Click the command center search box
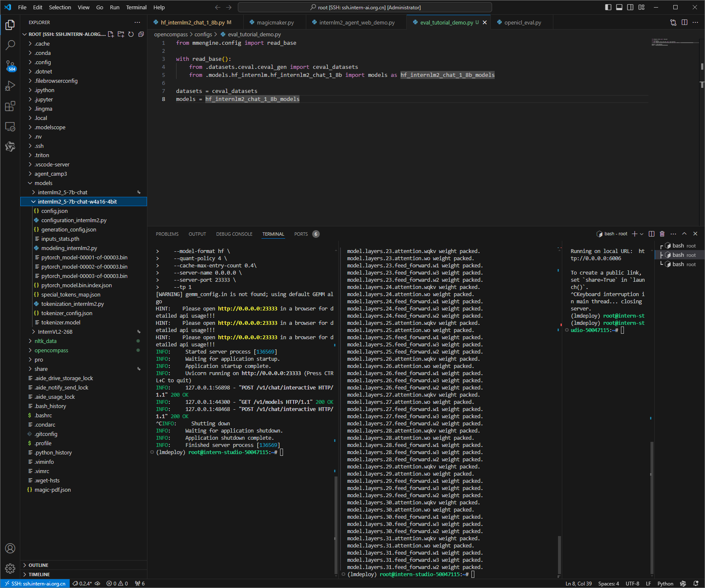Image resolution: width=705 pixels, height=588 pixels. point(365,7)
